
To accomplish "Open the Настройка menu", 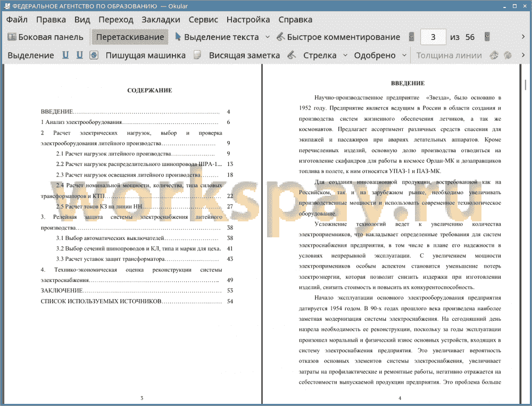I will pos(248,20).
